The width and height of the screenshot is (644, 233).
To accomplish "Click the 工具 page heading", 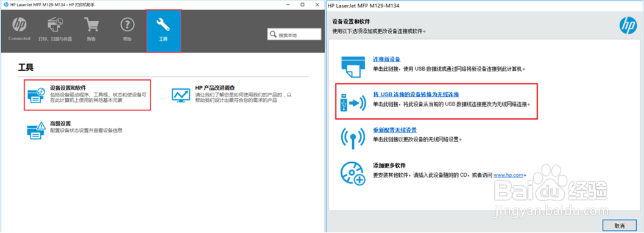I will point(26,68).
